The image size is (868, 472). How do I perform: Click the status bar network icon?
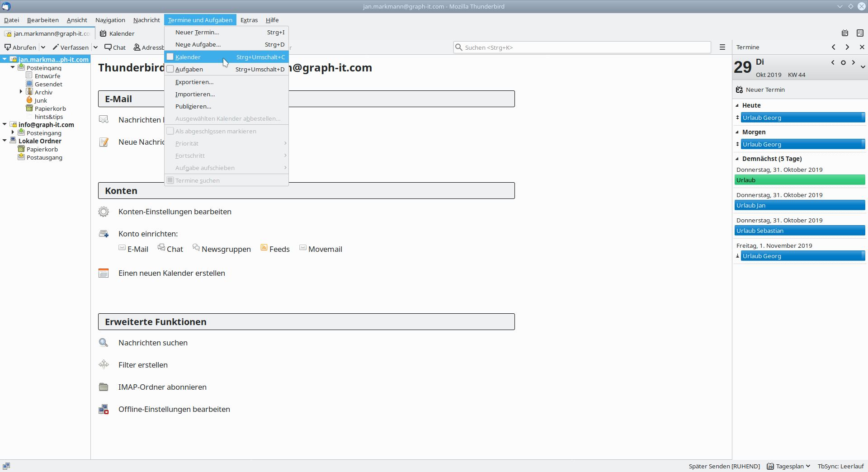coord(6,466)
